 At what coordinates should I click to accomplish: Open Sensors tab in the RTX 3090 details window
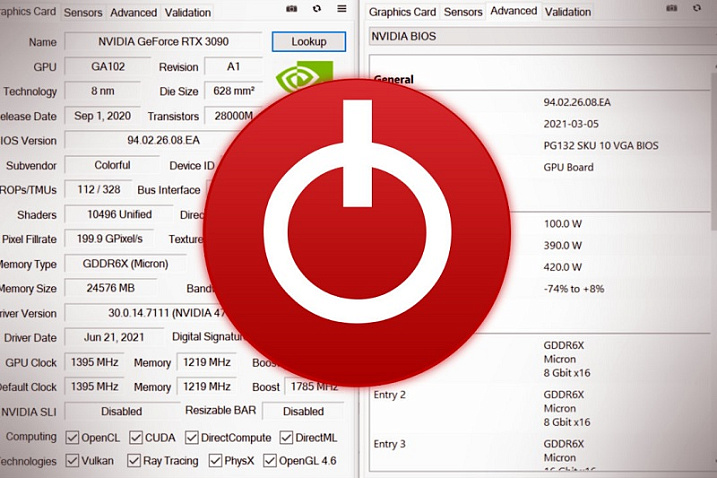(x=83, y=12)
